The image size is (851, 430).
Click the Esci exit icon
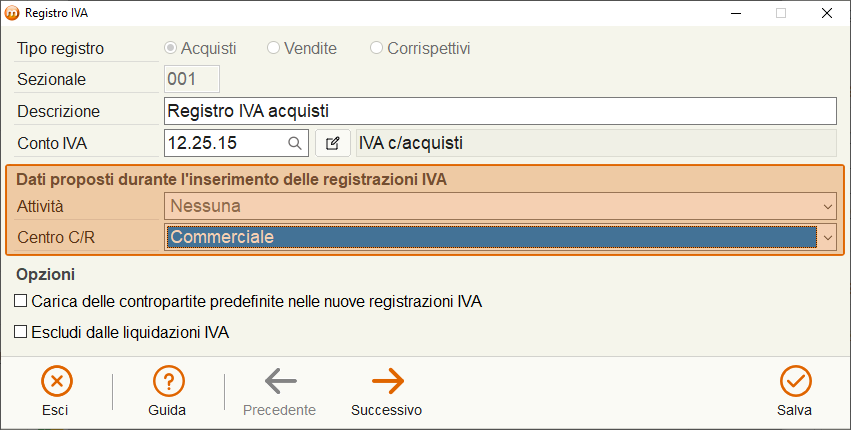(56, 381)
